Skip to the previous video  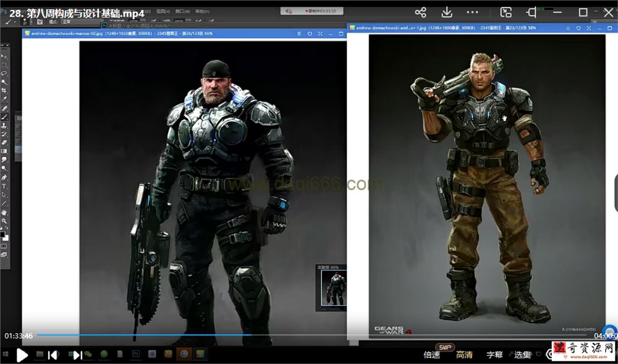53,355
